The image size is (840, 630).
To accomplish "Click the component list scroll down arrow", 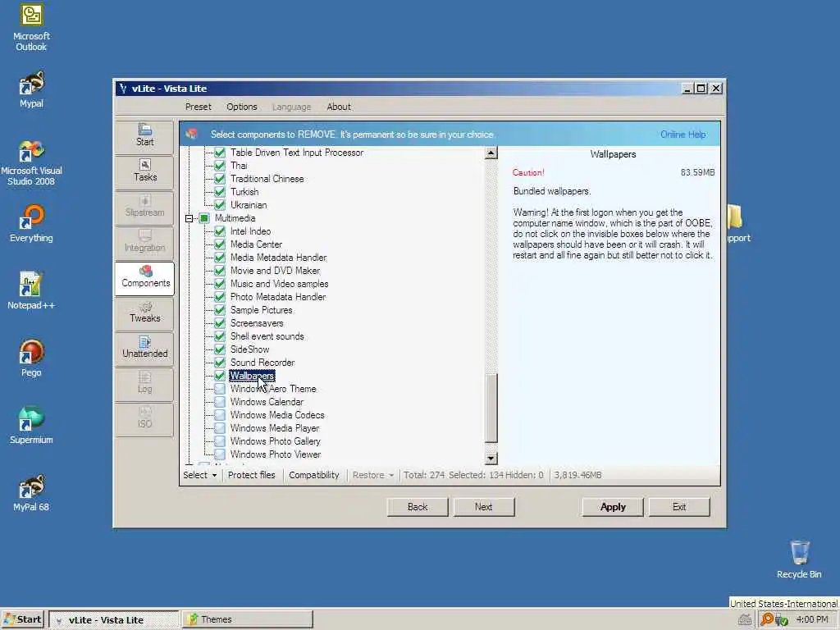I will [x=491, y=459].
